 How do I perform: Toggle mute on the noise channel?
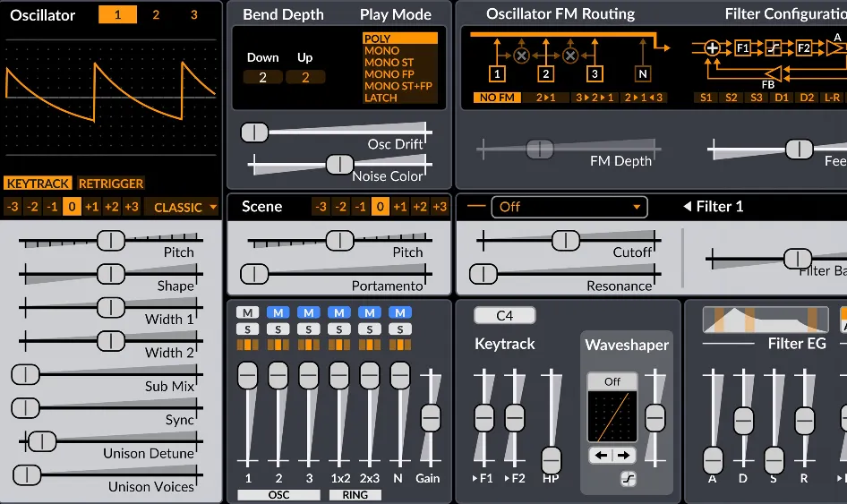(x=400, y=312)
